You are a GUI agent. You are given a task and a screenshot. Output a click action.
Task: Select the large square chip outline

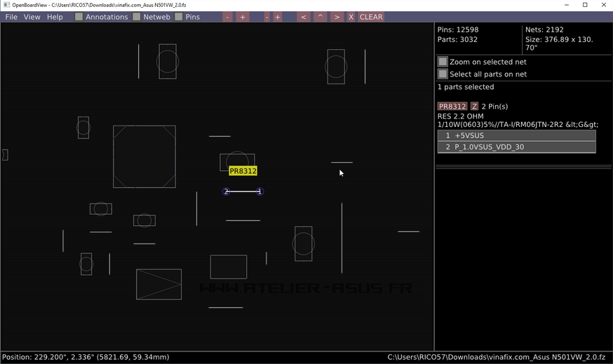coord(144,156)
